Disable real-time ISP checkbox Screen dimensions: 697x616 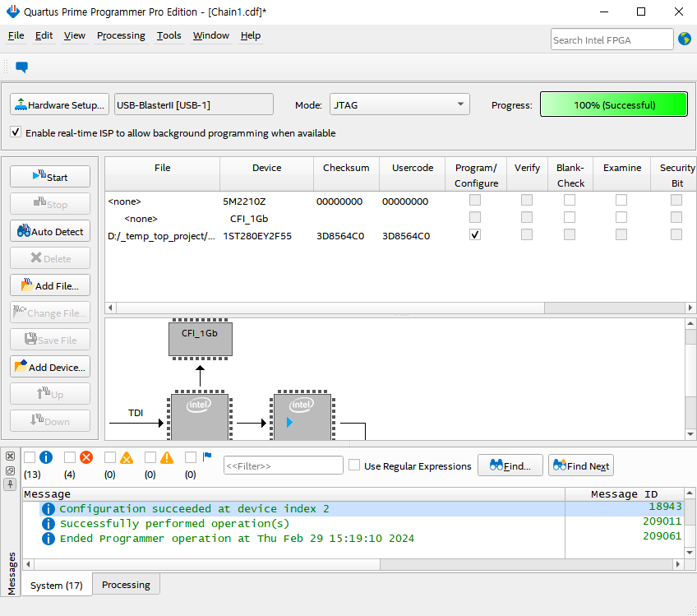(x=16, y=132)
